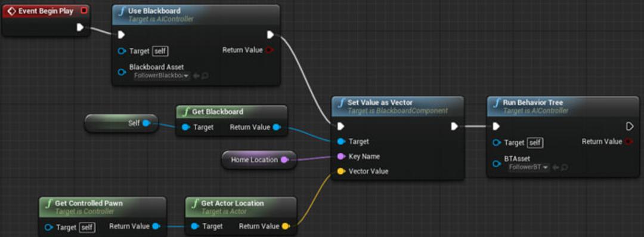Click the Key Name input pin
The image size is (644, 237).
(x=341, y=156)
